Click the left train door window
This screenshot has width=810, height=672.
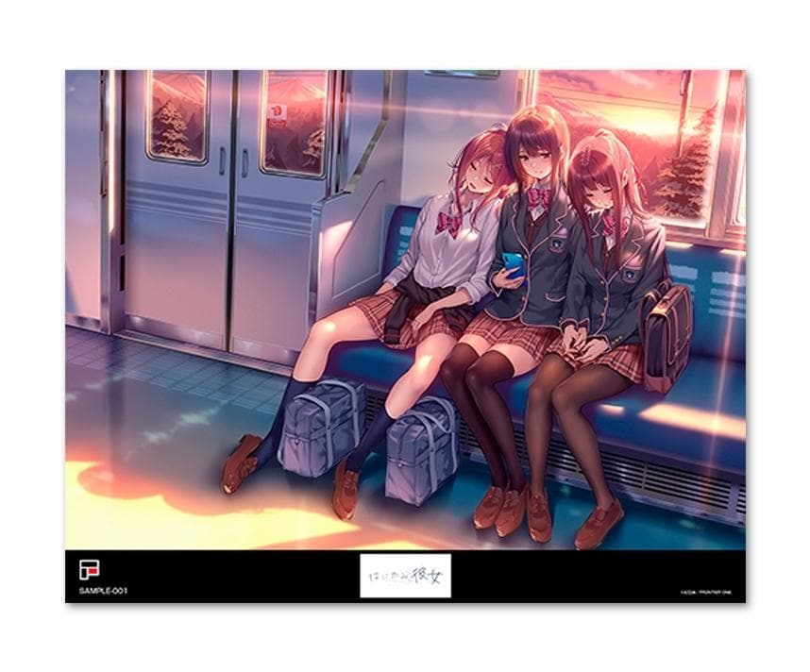(x=177, y=116)
